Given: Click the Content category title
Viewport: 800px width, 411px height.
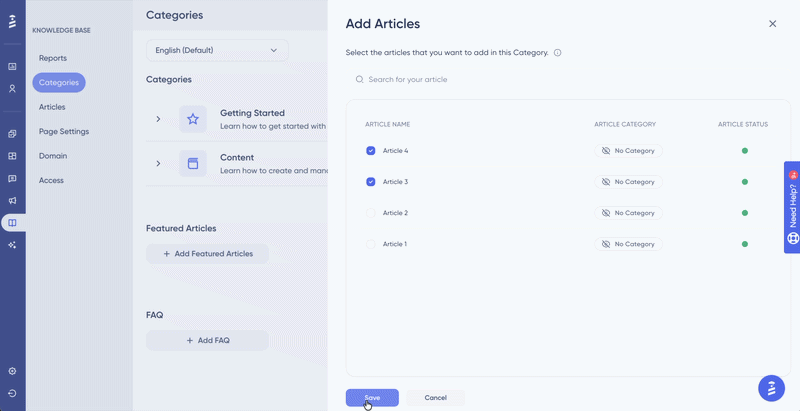Looking at the screenshot, I should pos(237,158).
